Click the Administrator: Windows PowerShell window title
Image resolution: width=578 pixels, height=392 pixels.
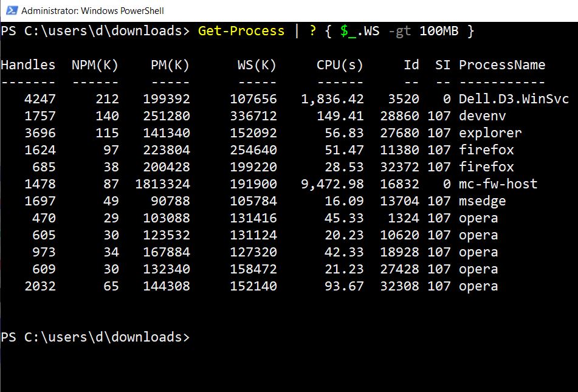[92, 10]
